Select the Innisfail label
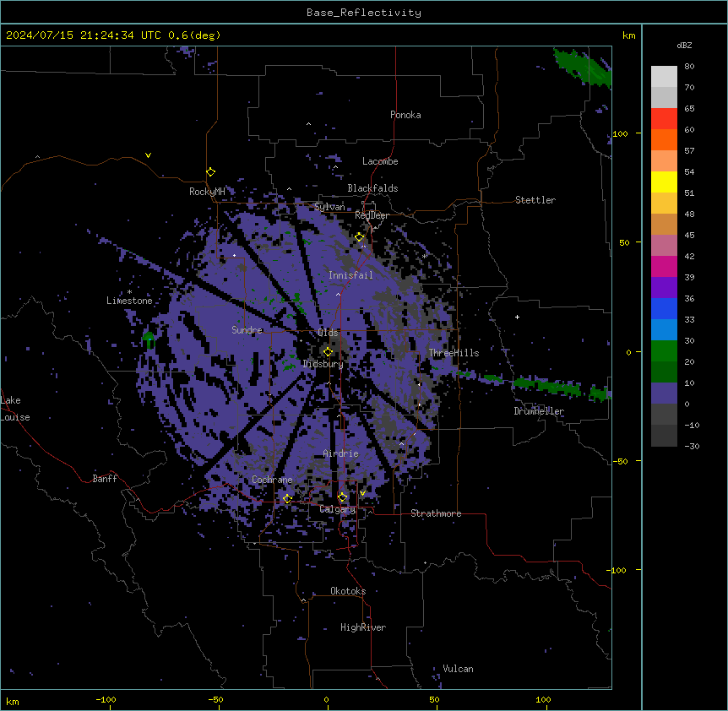The height and width of the screenshot is (711, 728). point(350,275)
